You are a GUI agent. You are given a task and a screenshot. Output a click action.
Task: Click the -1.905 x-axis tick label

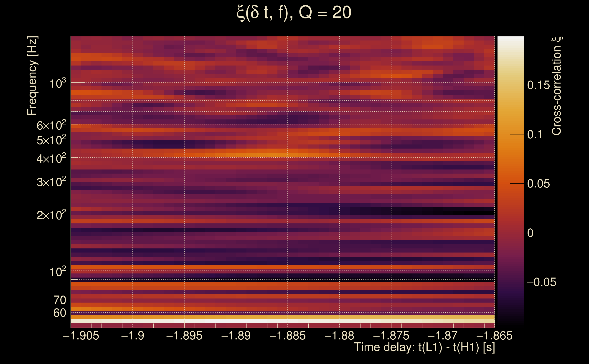(81, 336)
